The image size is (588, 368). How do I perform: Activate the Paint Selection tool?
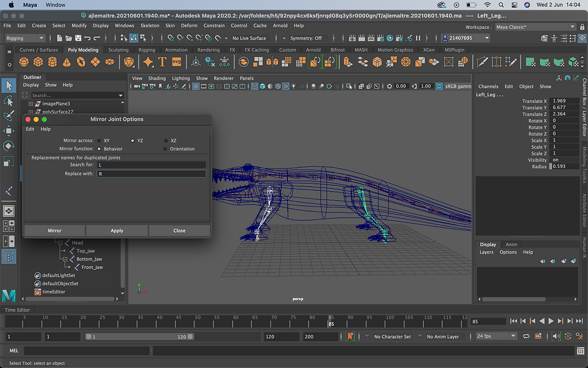click(x=8, y=116)
